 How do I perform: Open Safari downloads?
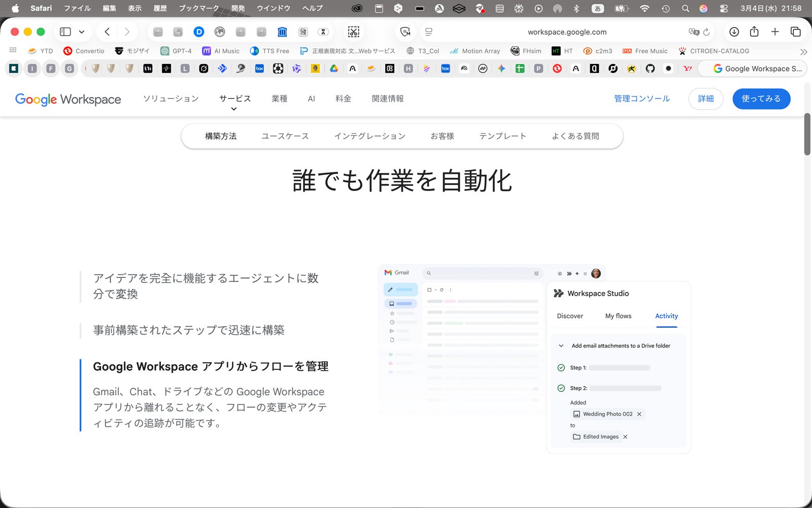734,31
